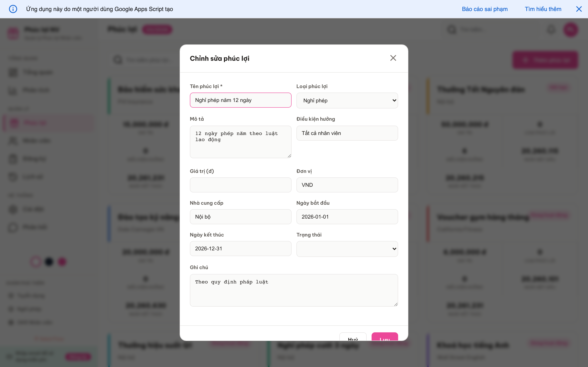Click the Báo cáo sai phạm link
Image resolution: width=588 pixels, height=367 pixels.
pos(485,9)
